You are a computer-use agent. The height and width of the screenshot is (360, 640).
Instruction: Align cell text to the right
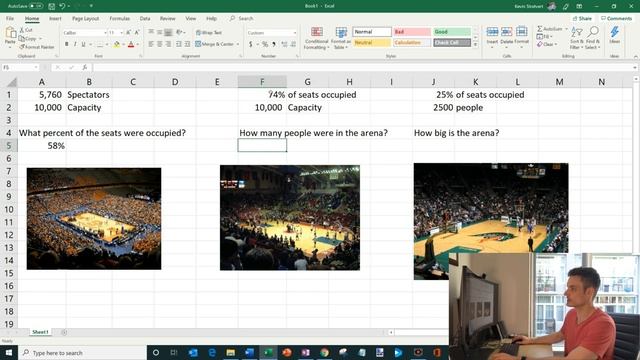[x=168, y=44]
